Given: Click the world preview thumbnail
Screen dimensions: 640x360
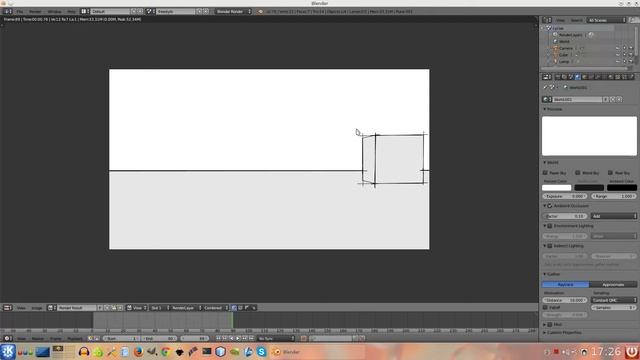Looking at the screenshot, I should [x=589, y=136].
